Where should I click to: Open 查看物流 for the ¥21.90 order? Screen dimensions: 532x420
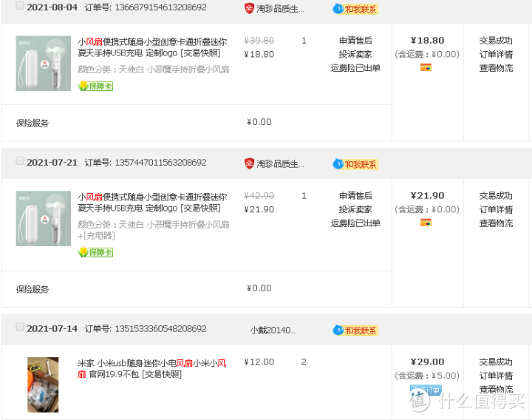(x=496, y=223)
